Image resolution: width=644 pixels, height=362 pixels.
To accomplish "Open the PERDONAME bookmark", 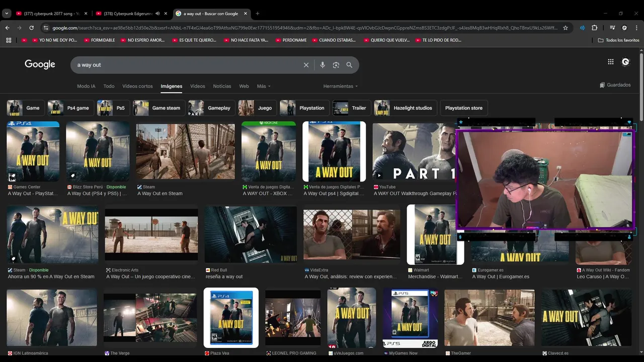I will (x=291, y=40).
